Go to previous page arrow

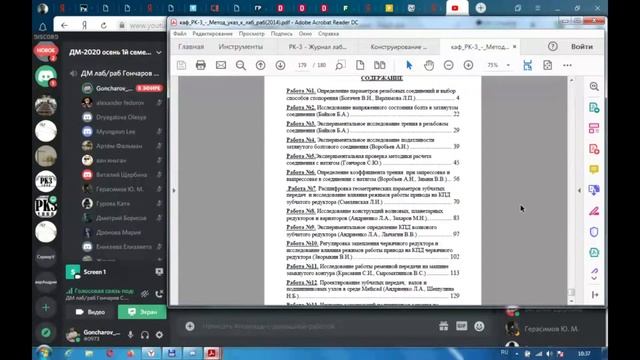click(x=260, y=65)
